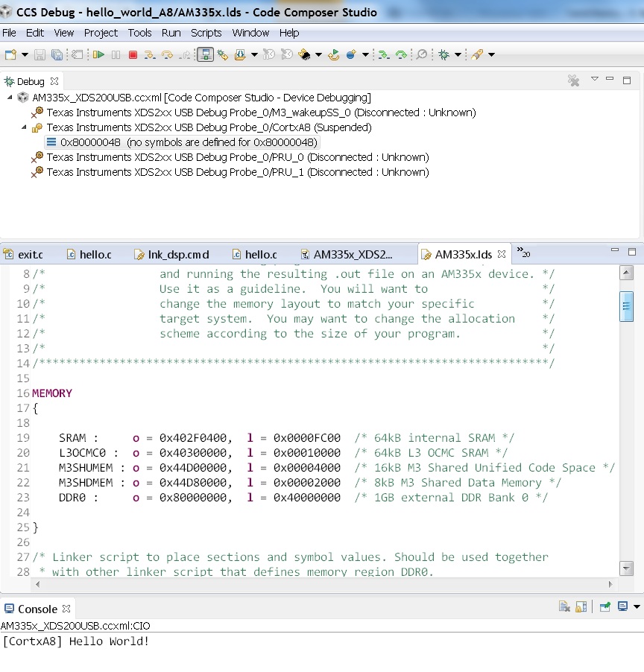Toggle Scroll Lock in Console

tap(581, 607)
